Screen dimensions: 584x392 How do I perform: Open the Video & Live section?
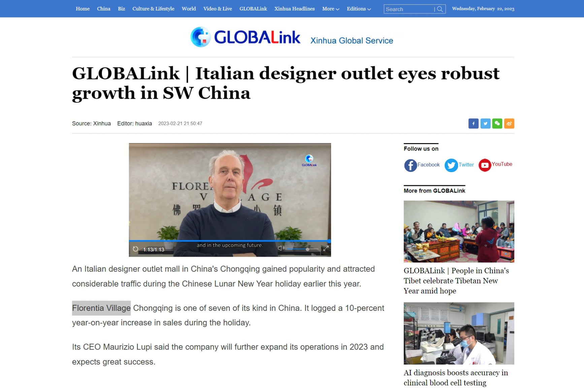[x=218, y=9]
